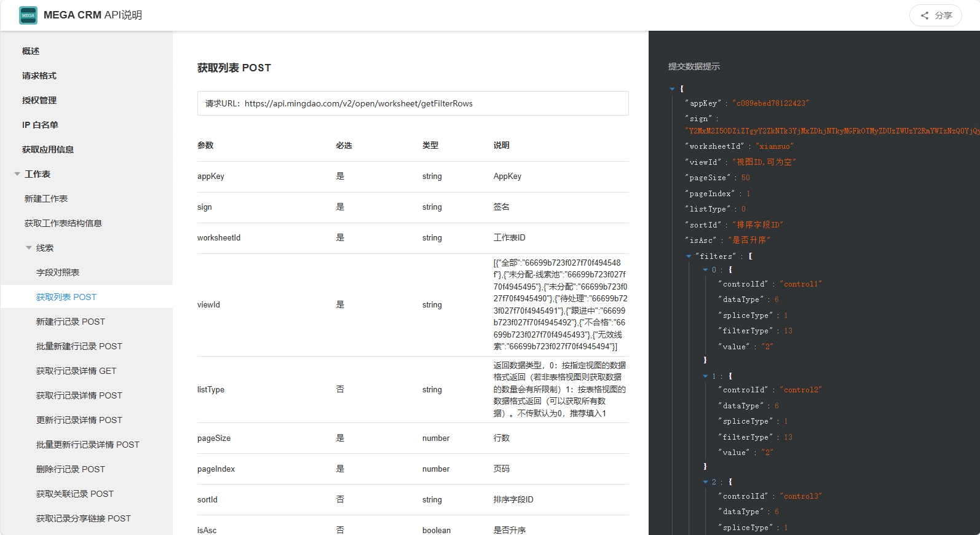Click the 签名 description cell
The image size is (980, 535).
click(x=502, y=207)
